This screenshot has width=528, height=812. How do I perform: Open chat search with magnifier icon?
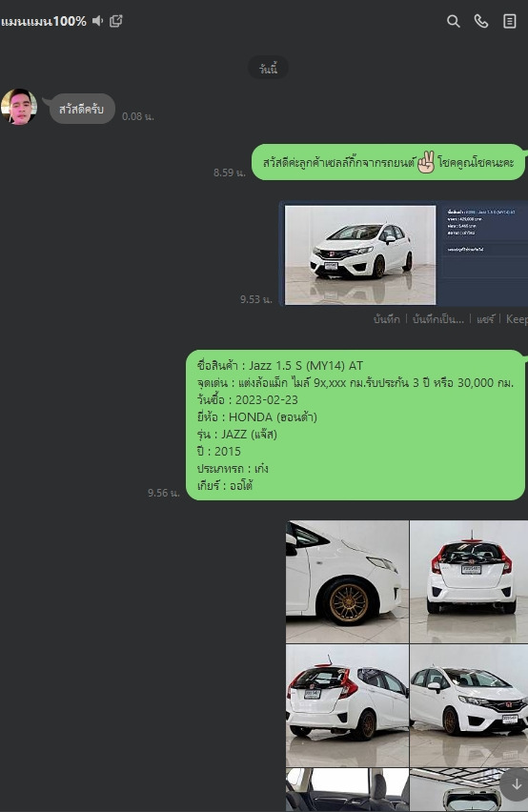pos(453,21)
